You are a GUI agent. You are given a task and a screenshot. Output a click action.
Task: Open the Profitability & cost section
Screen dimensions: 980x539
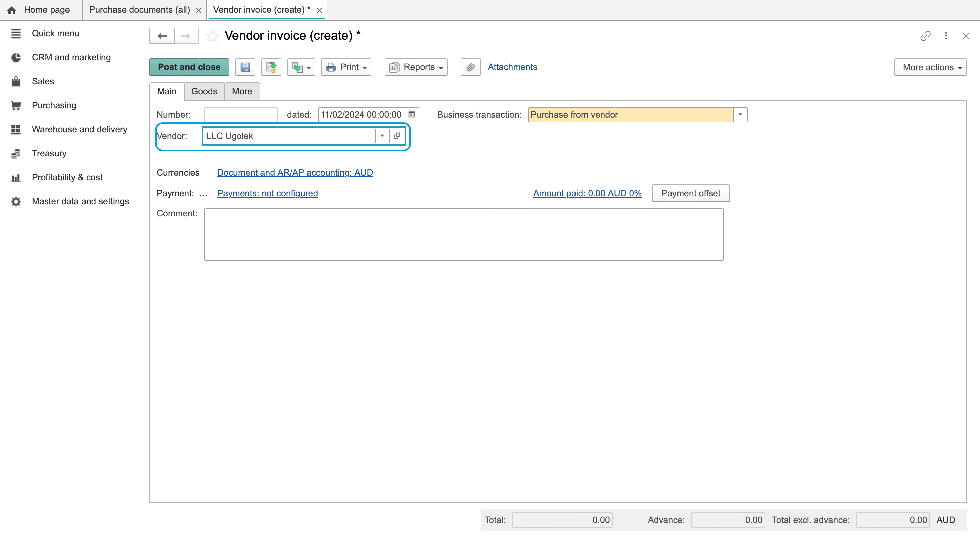tap(67, 177)
